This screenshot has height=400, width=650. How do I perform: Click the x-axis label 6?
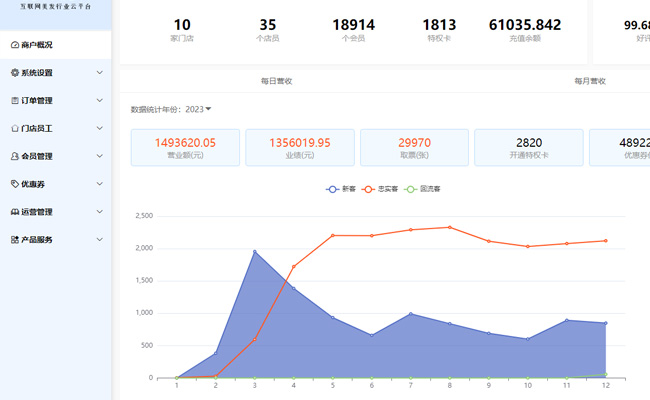click(x=372, y=385)
